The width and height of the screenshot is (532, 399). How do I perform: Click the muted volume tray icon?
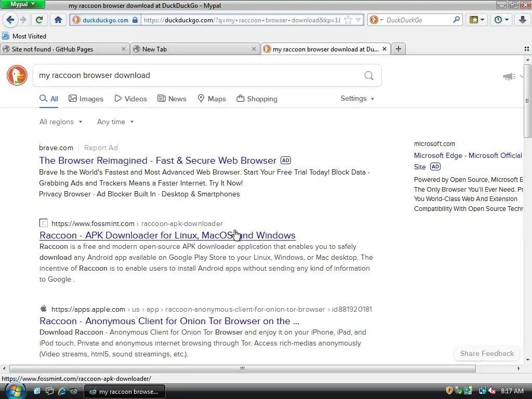click(x=493, y=391)
